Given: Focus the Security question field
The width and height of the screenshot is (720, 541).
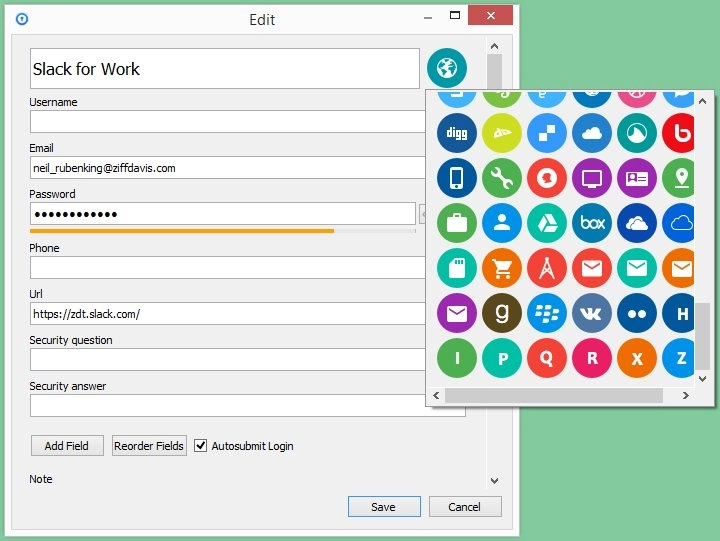Looking at the screenshot, I should (228, 360).
